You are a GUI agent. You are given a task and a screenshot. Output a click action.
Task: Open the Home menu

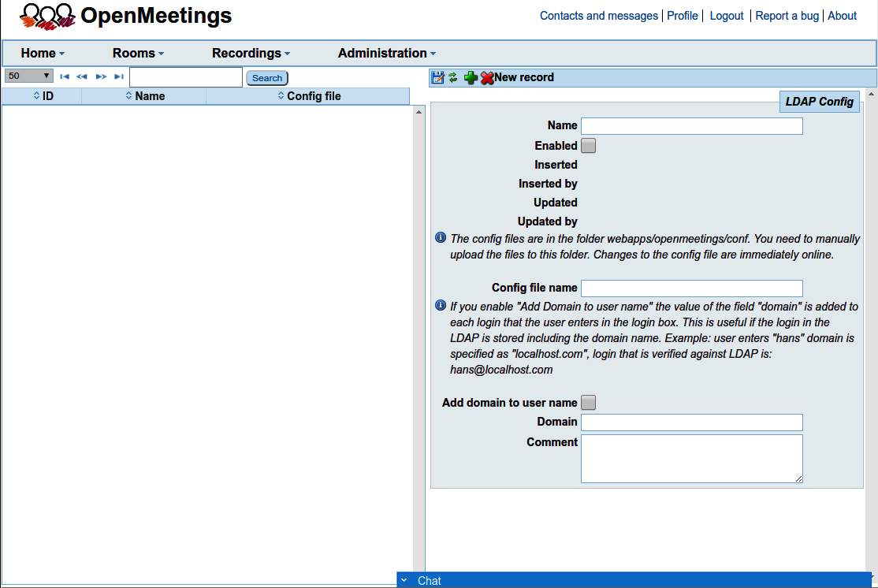tap(43, 53)
